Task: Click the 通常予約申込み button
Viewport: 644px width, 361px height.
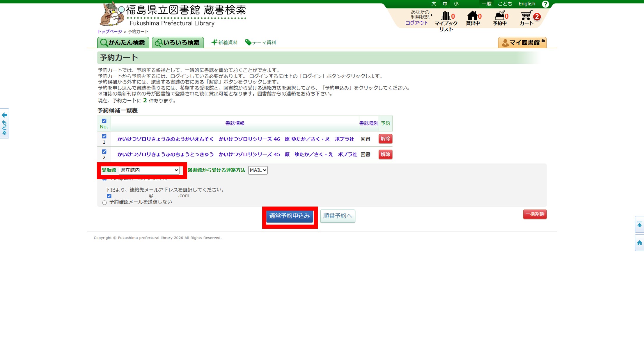Action: click(x=290, y=216)
